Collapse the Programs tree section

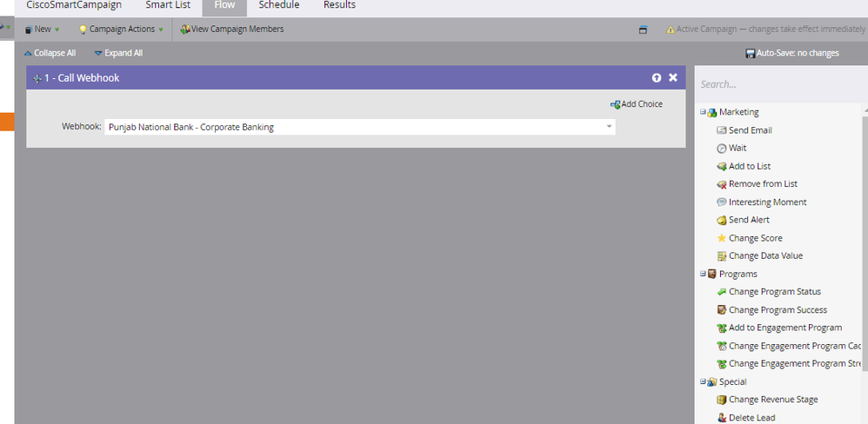tap(703, 274)
